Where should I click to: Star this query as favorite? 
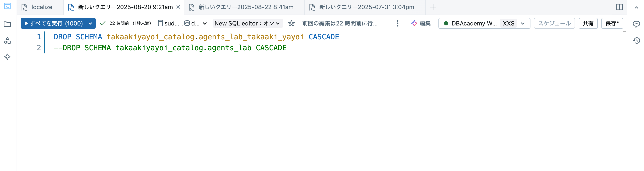tap(292, 23)
